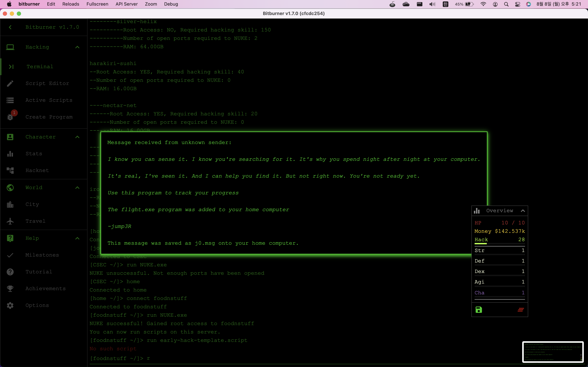Screen dimensions: 588x367
Task: Collapse the Hacking section chevron
Action: click(77, 47)
